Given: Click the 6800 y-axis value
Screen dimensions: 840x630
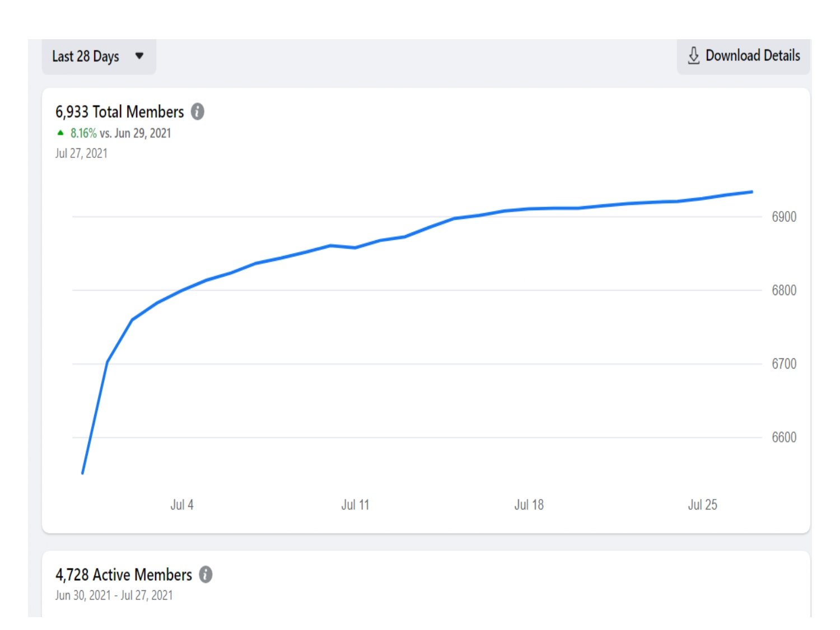Looking at the screenshot, I should [783, 291].
